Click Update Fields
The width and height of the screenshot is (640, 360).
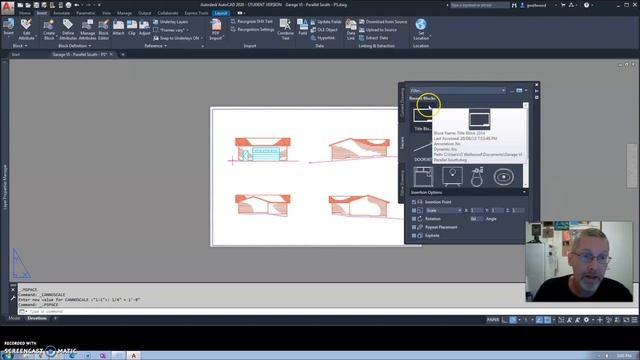(326, 22)
